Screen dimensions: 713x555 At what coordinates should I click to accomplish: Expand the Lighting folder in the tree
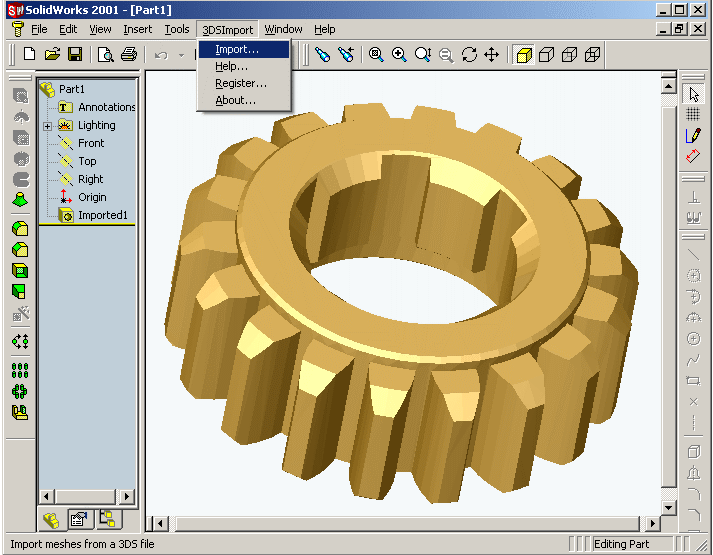click(x=47, y=126)
